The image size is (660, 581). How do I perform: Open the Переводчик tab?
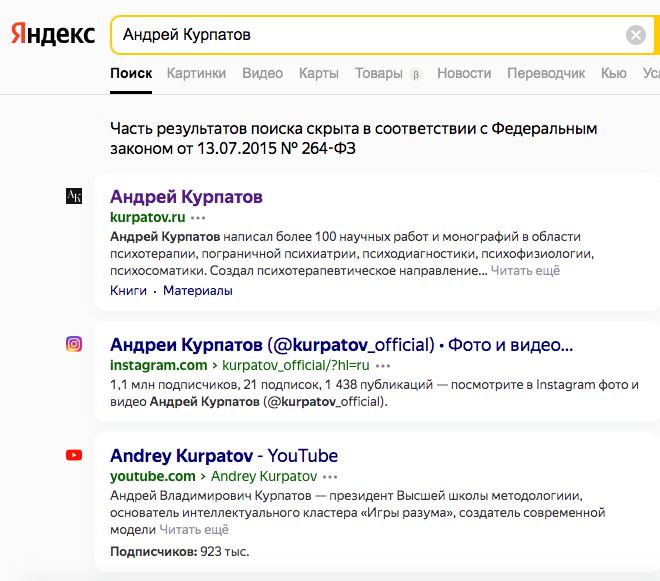[546, 73]
